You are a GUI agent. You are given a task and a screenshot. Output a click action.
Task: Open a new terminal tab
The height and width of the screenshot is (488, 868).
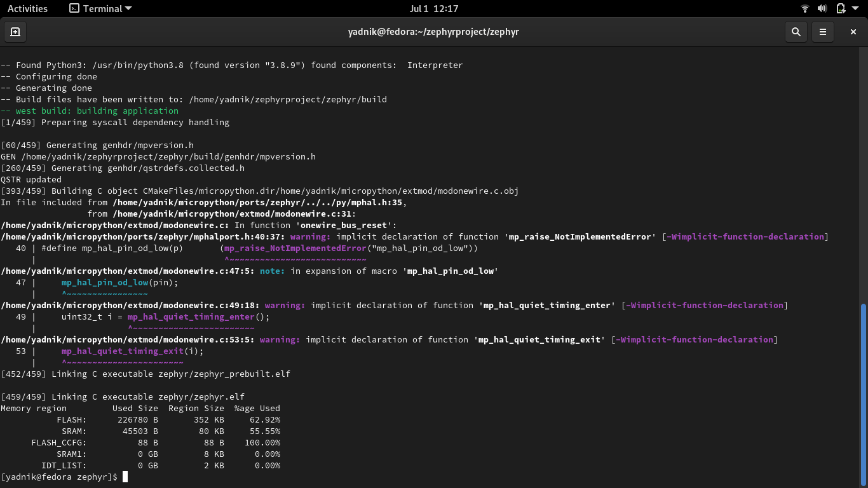(x=15, y=31)
